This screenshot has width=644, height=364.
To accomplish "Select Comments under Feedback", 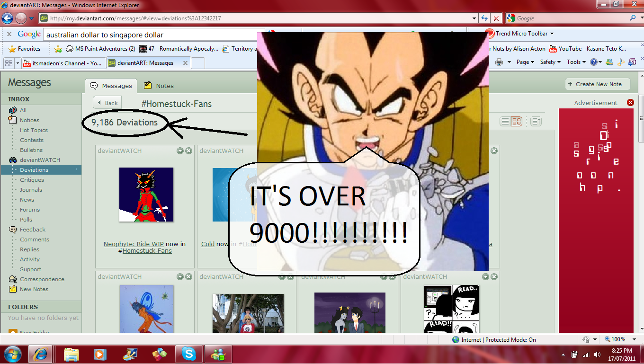I will point(35,240).
